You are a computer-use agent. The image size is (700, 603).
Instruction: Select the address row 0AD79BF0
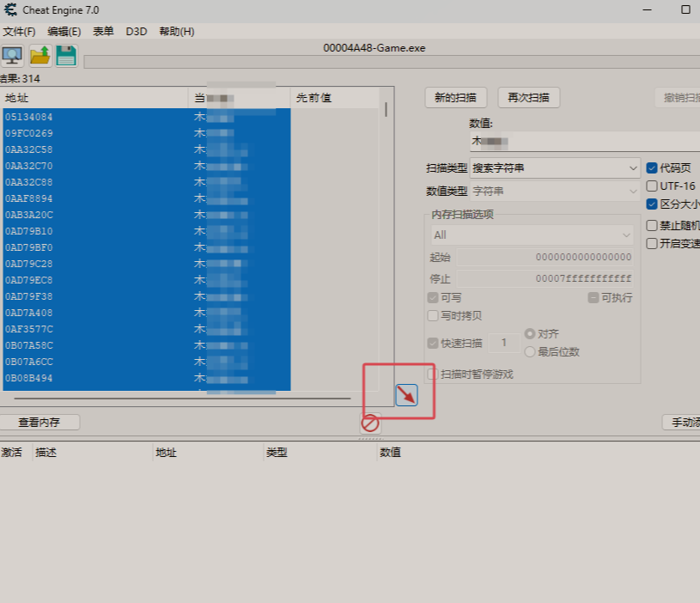pyautogui.click(x=147, y=247)
